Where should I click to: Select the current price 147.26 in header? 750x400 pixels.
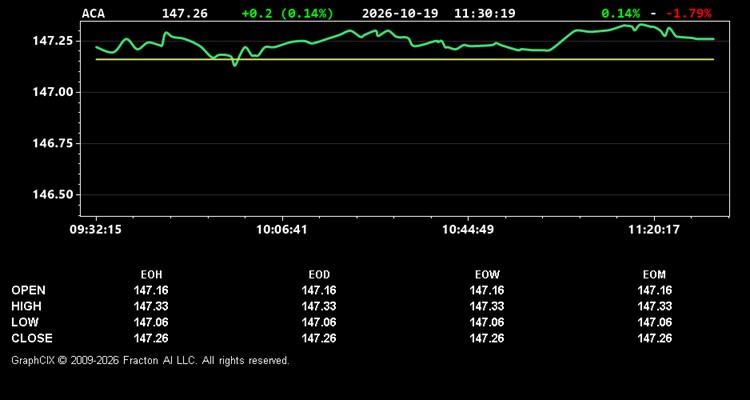185,13
